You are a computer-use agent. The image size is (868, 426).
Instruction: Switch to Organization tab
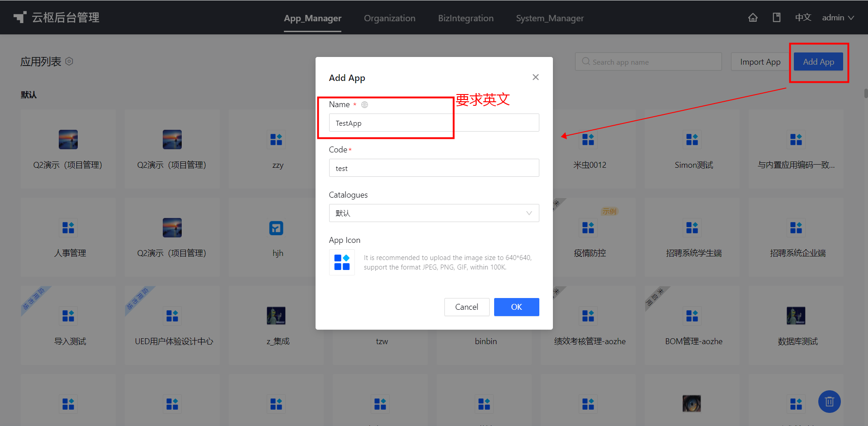tap(390, 18)
